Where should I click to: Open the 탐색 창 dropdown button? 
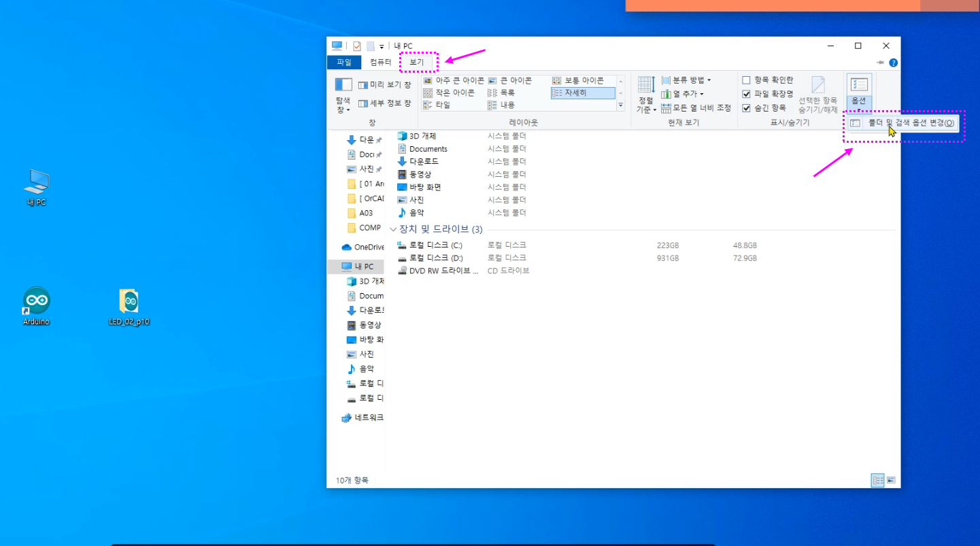click(343, 96)
